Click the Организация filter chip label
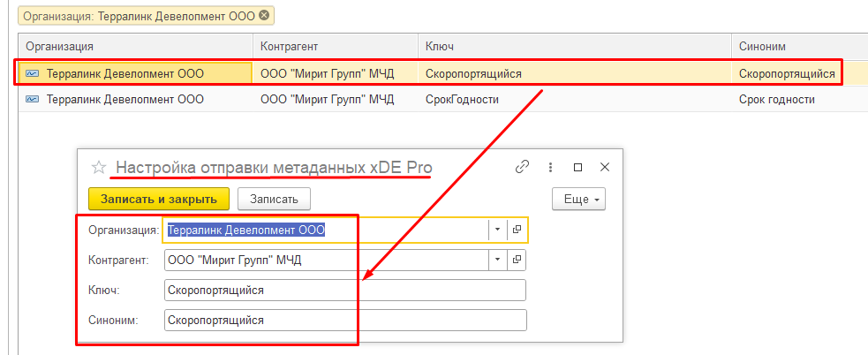868x355 pixels. (139, 16)
